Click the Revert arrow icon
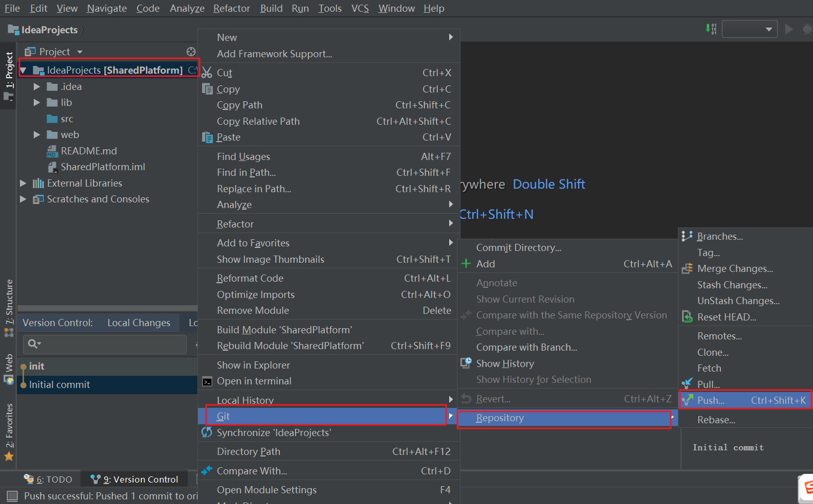The image size is (813, 504). tap(466, 399)
